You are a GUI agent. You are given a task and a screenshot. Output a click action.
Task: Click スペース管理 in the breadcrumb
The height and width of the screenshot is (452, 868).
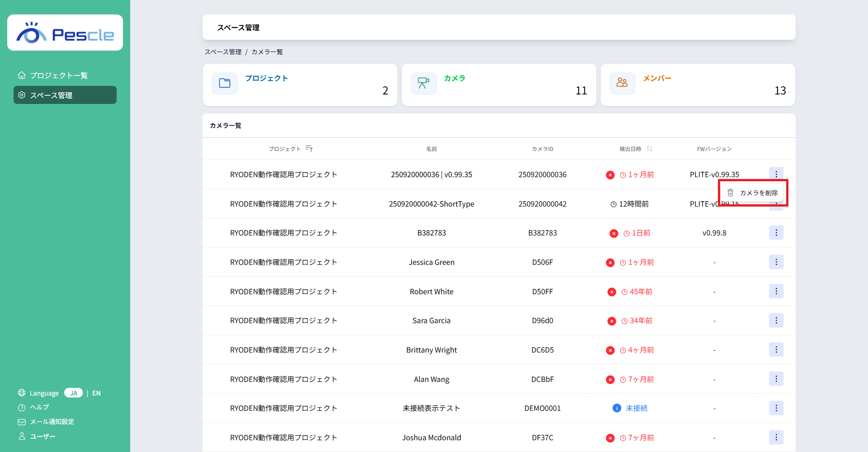(x=223, y=52)
